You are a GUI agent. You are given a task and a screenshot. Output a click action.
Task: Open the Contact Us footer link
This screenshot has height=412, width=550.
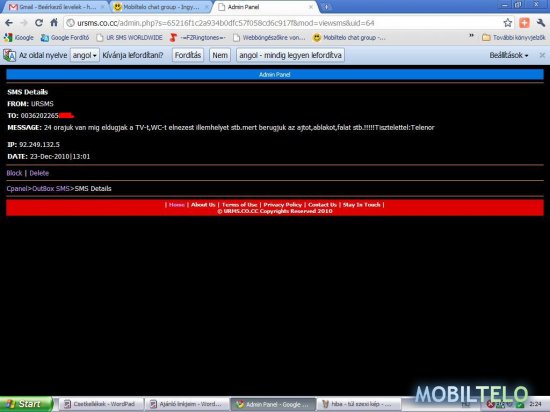tap(322, 205)
